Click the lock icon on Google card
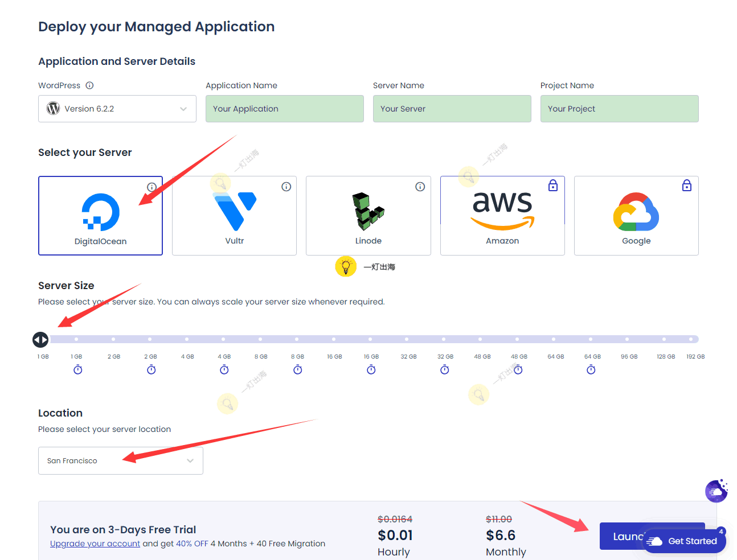The width and height of the screenshot is (737, 560). (x=687, y=186)
